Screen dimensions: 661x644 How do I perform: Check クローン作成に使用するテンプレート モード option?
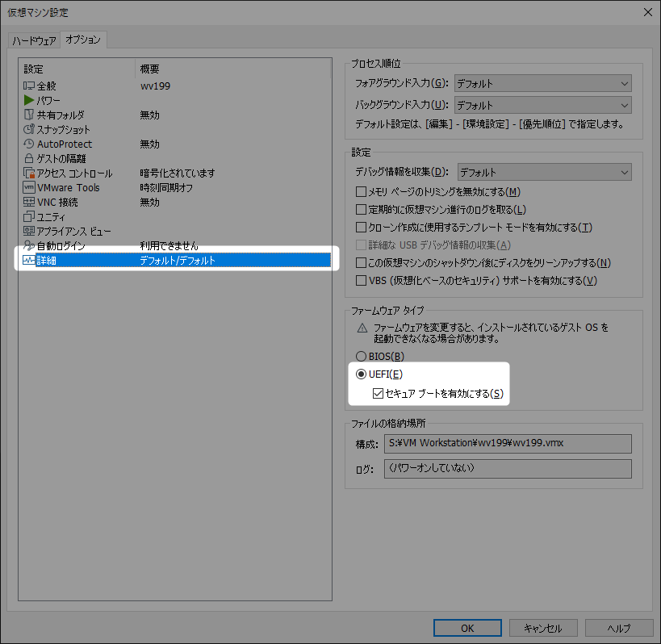coord(361,227)
